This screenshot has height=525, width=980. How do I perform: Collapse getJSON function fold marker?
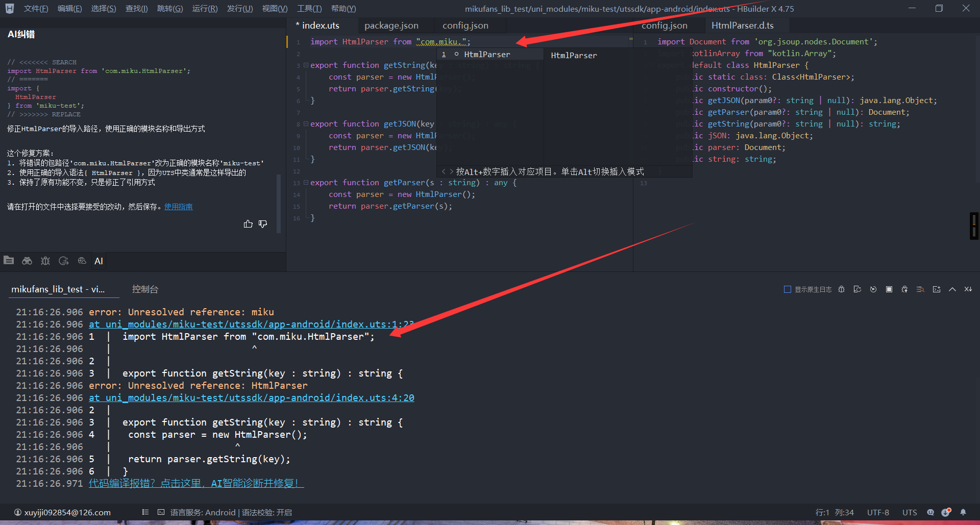point(306,124)
